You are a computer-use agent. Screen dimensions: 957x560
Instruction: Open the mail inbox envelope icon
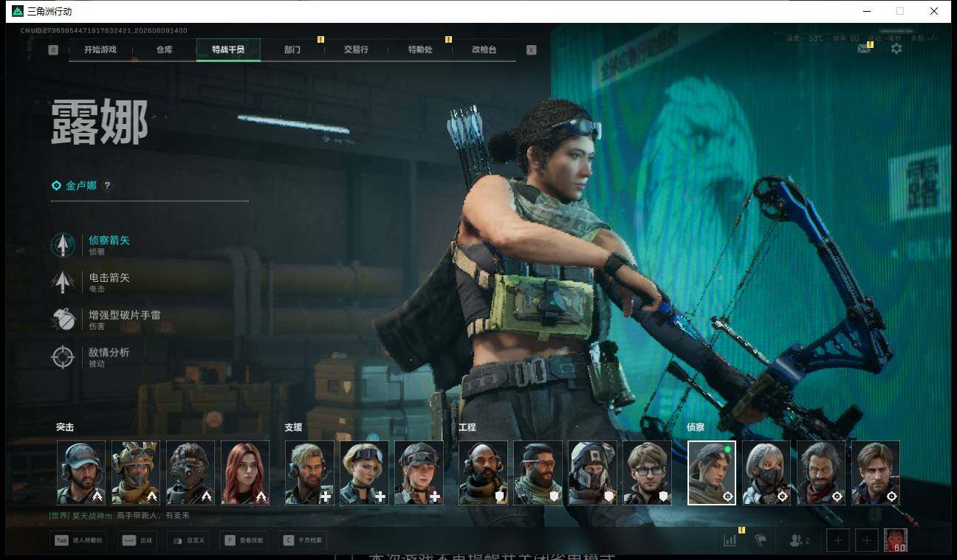(863, 49)
